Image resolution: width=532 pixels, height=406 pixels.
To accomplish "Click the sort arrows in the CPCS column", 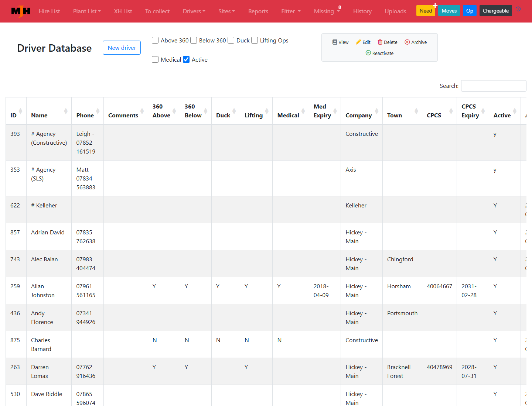I will click(x=451, y=111).
